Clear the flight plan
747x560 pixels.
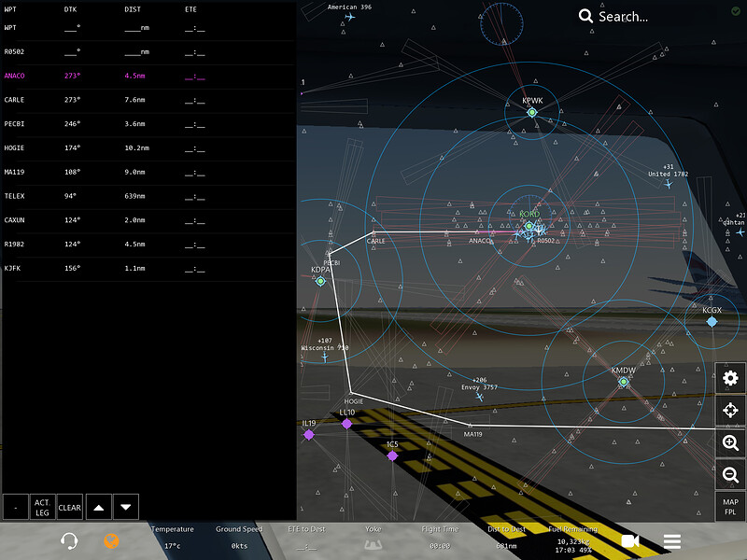coord(69,507)
